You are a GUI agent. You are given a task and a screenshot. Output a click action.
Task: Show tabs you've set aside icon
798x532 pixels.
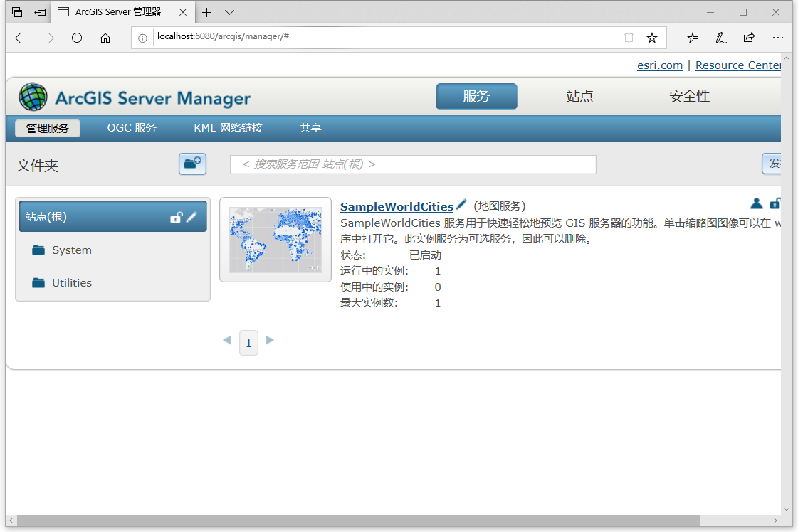(x=17, y=12)
